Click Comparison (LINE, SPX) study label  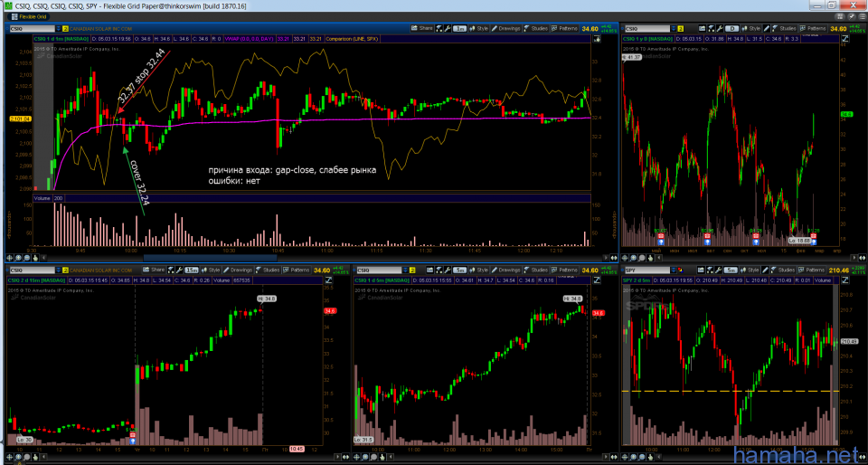click(354, 39)
